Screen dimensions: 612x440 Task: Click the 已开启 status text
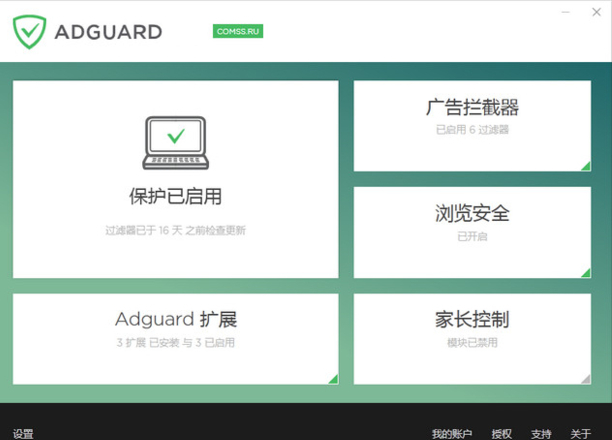(x=472, y=236)
